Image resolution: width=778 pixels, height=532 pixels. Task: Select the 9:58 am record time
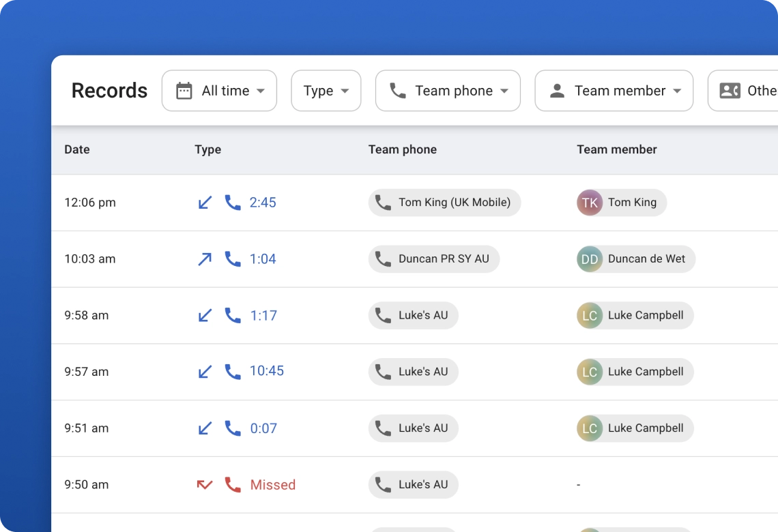87,315
